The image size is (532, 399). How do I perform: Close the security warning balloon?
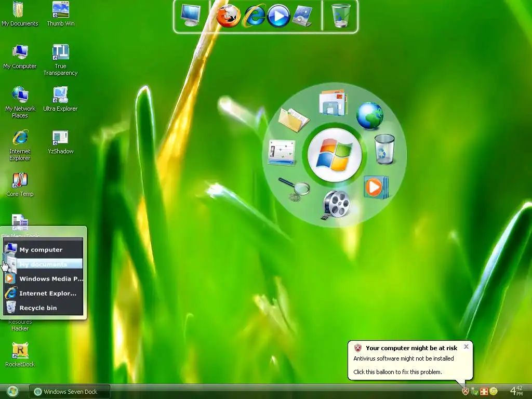466,347
